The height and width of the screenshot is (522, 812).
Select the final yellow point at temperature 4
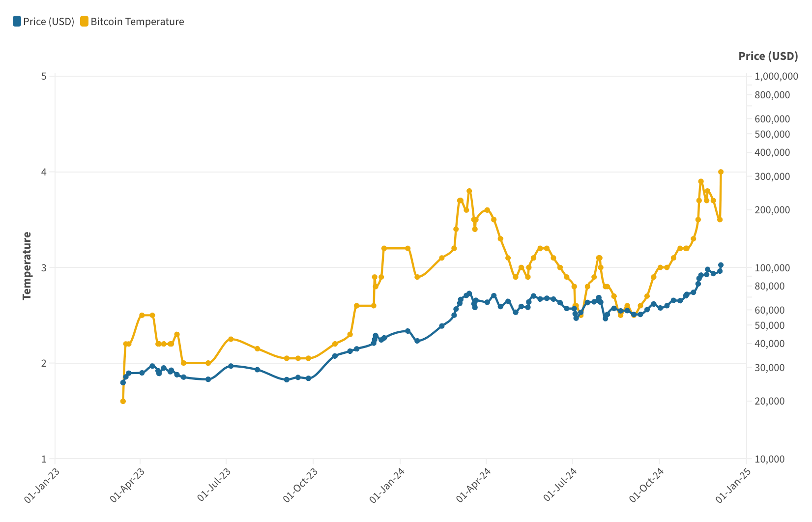[x=721, y=172]
